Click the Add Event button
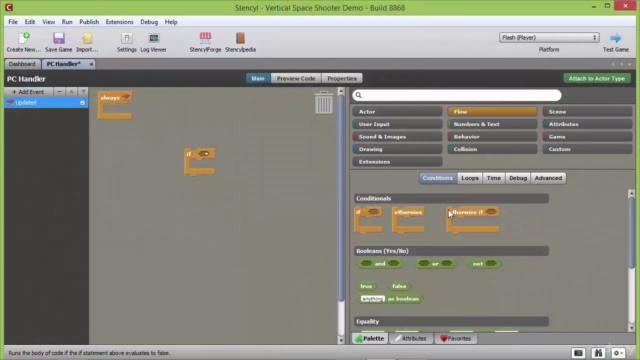This screenshot has height=360, width=640. pyautogui.click(x=28, y=92)
